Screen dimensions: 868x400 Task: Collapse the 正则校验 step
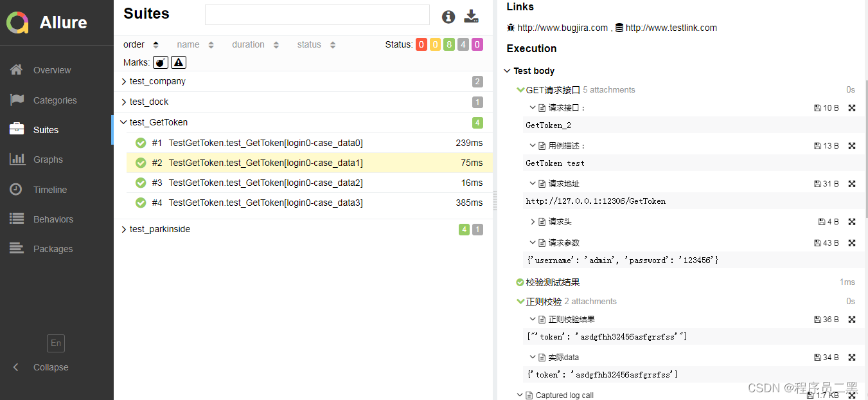tap(539, 302)
